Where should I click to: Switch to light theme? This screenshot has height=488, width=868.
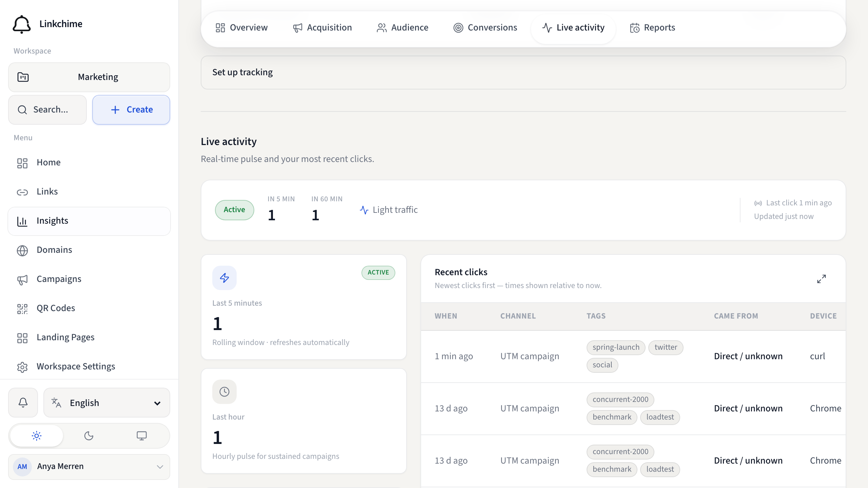pos(37,436)
